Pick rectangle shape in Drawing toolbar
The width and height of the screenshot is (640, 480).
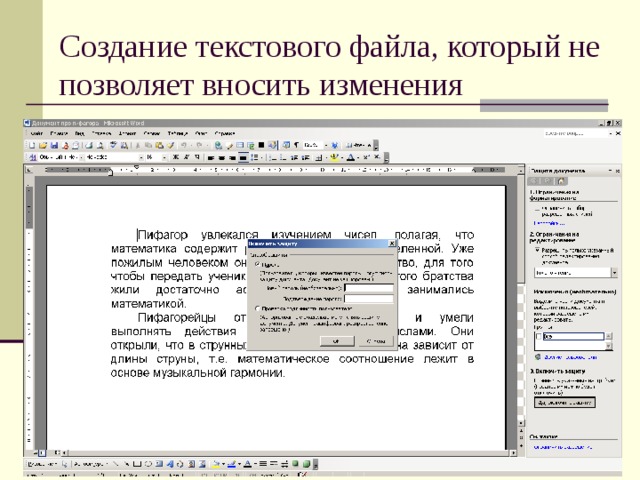click(x=137, y=464)
